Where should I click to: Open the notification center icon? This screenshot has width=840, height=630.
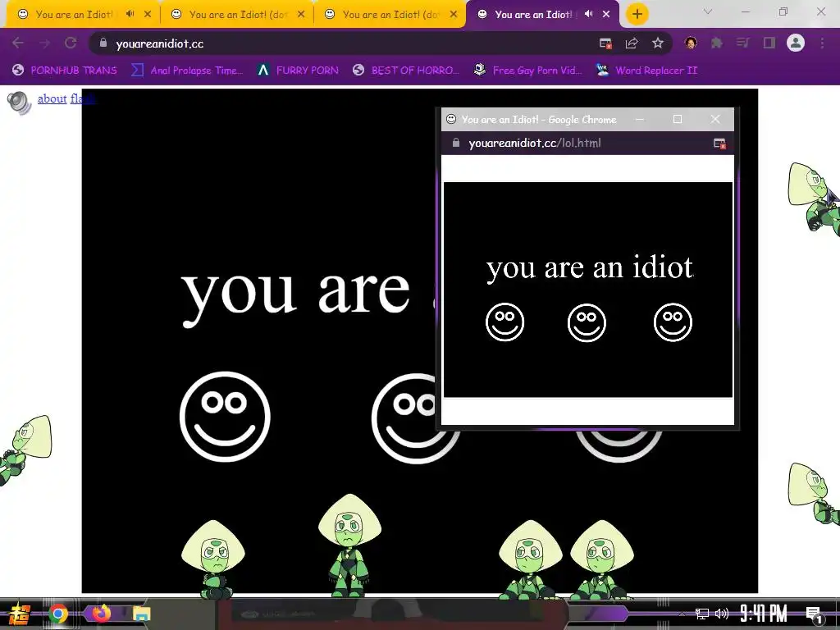click(x=815, y=614)
